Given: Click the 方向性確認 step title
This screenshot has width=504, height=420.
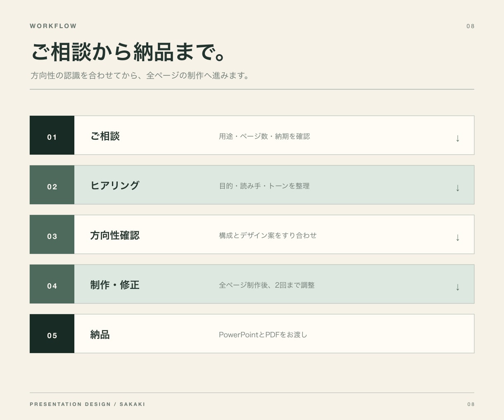Looking at the screenshot, I should (115, 235).
